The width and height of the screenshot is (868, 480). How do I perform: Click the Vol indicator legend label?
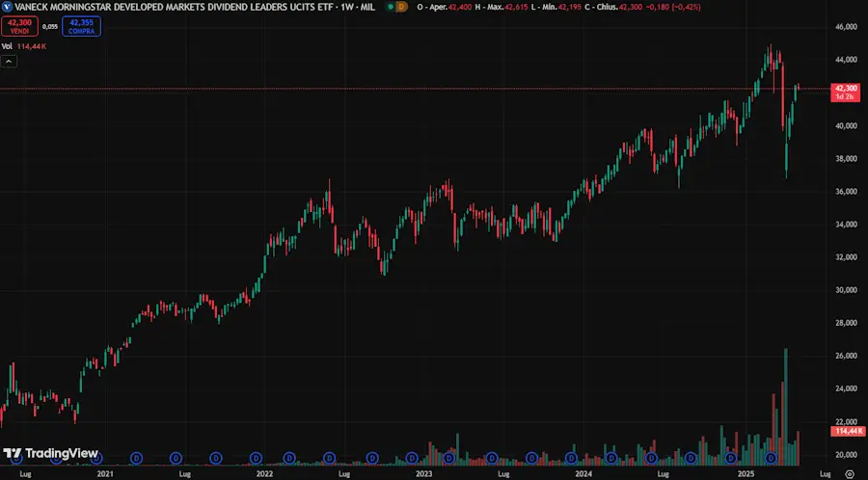tap(7, 46)
